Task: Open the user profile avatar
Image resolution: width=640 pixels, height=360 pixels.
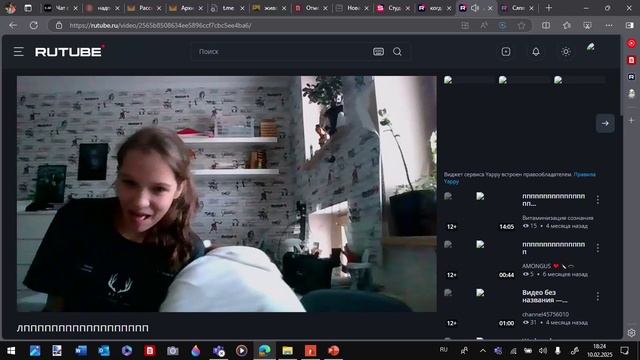Action: click(591, 49)
